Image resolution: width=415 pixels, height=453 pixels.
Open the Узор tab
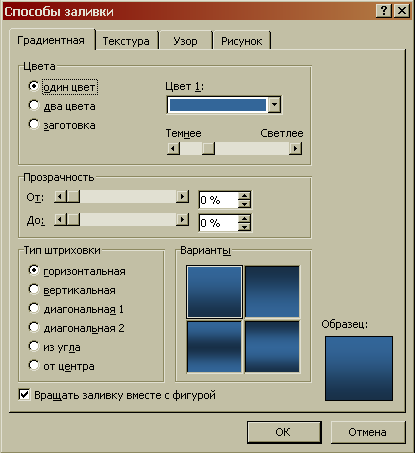[185, 41]
